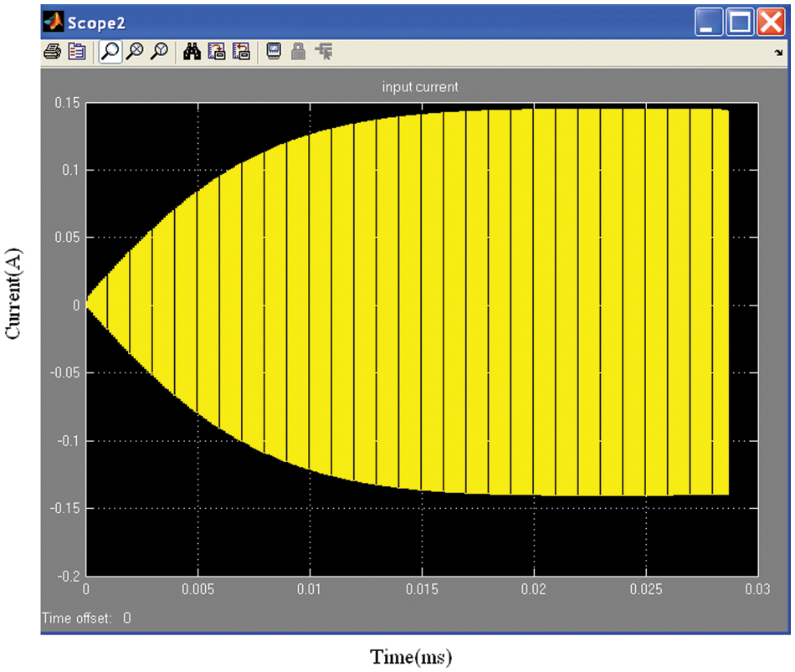Maximize the Scope2 window

tap(740, 23)
